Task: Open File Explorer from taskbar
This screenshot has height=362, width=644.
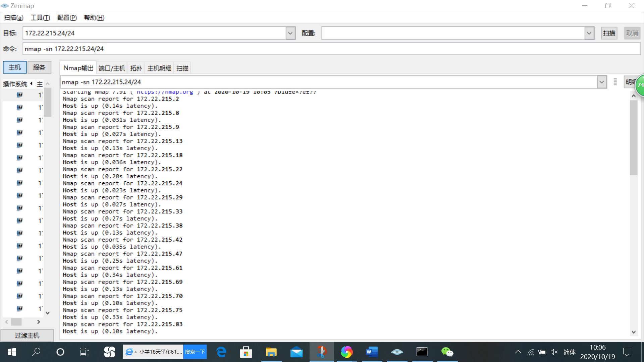Action: point(271,352)
